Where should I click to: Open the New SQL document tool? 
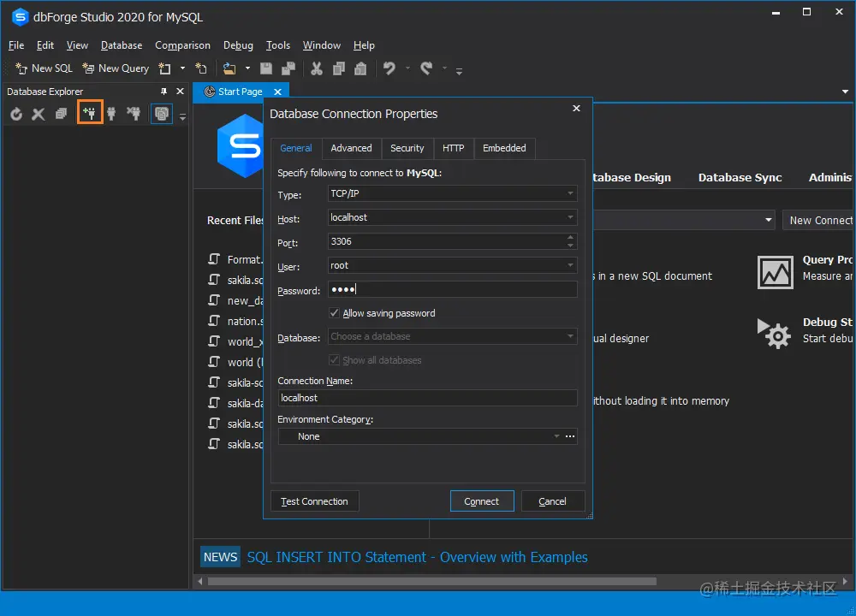click(42, 68)
